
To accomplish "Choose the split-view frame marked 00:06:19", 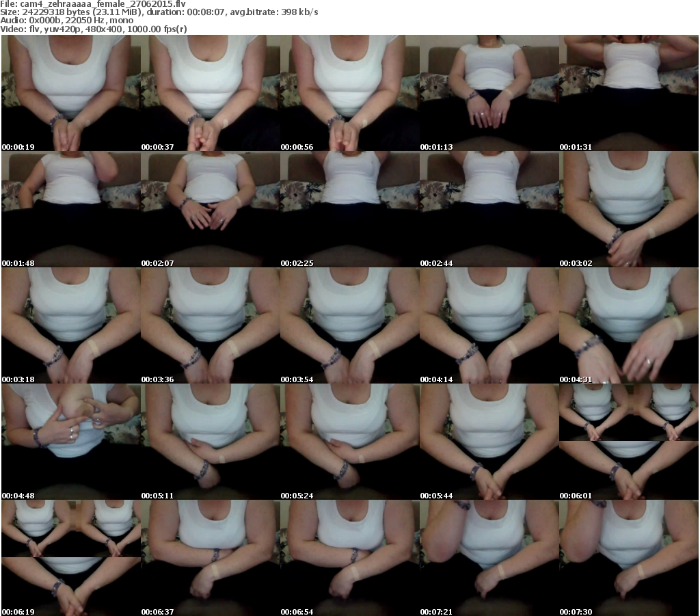I will pos(71,557).
